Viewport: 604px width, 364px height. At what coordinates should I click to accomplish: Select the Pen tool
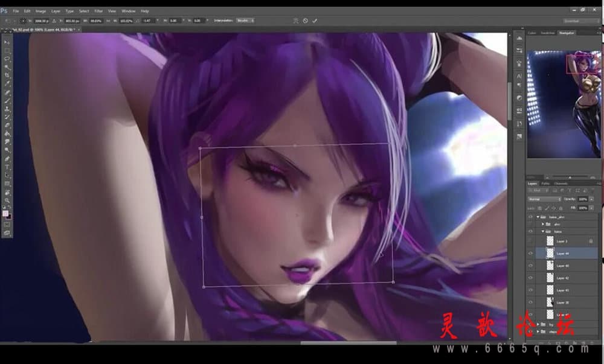point(7,159)
